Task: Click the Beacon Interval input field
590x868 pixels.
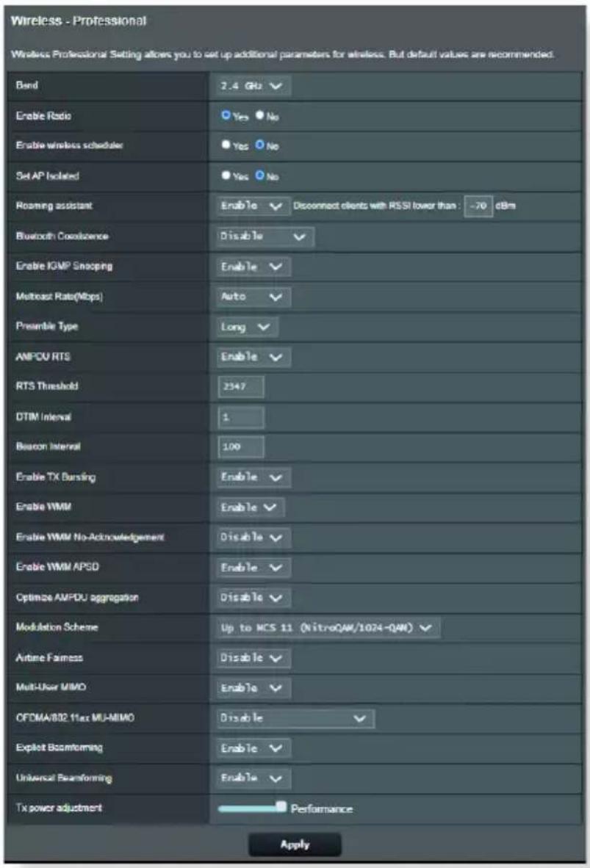Action: [x=240, y=446]
